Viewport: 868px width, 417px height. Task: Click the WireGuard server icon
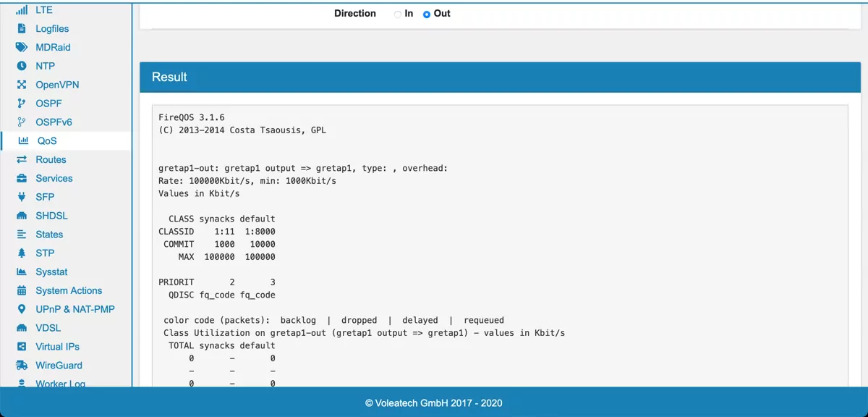point(22,366)
